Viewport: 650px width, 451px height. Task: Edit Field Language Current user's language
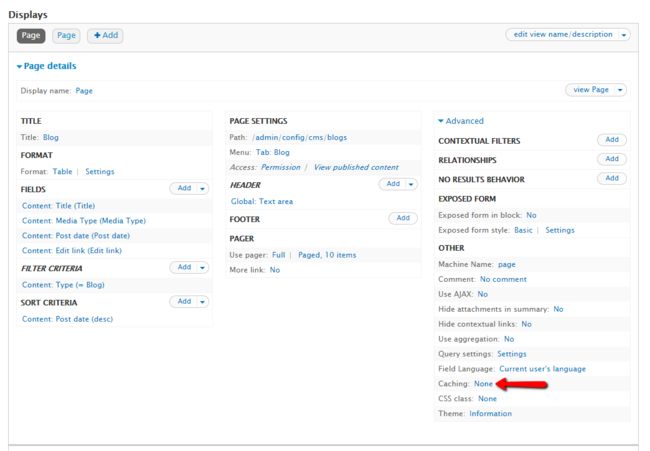point(542,369)
